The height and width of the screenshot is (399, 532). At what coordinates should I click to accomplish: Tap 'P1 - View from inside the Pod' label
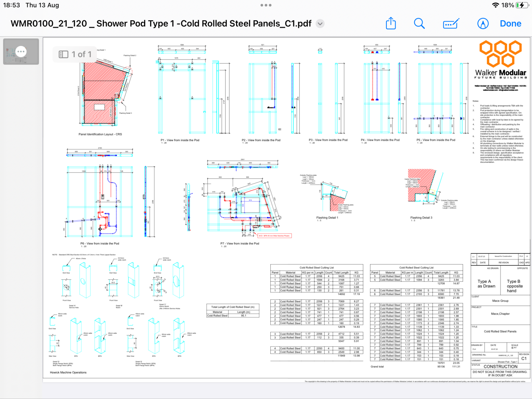(180, 140)
